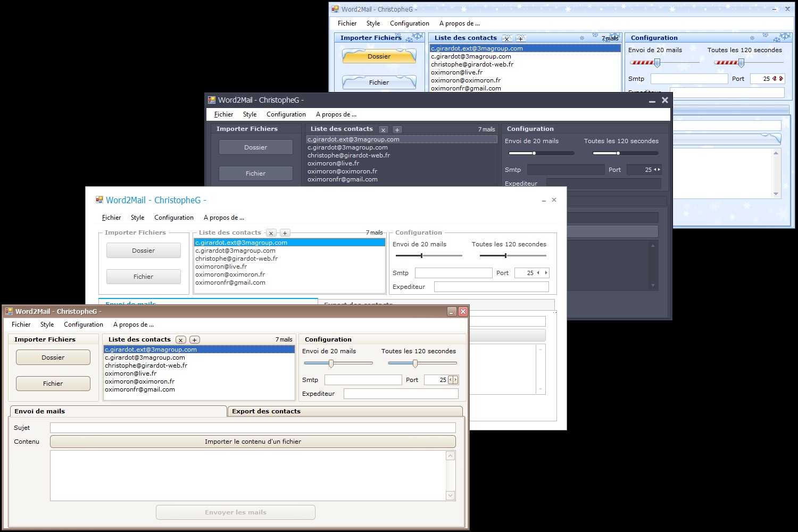Click add contact + button in beige window
This screenshot has width=798, height=532.
click(195, 339)
